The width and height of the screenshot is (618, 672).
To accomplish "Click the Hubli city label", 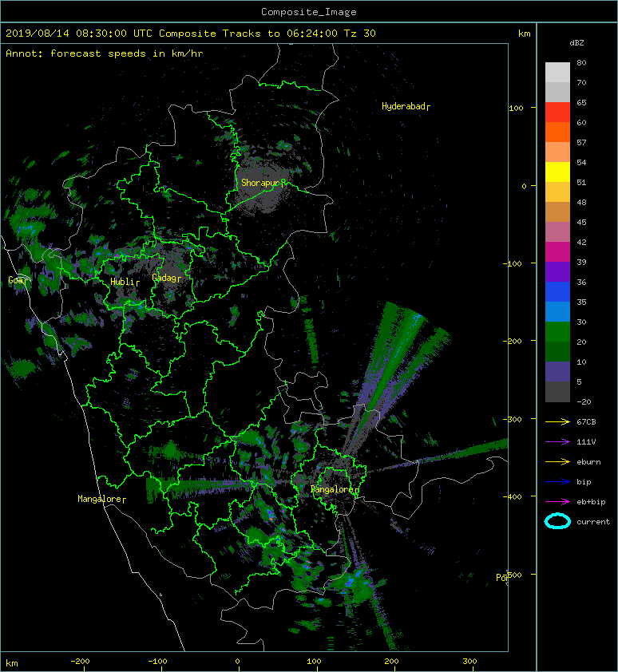I will pyautogui.click(x=125, y=282).
